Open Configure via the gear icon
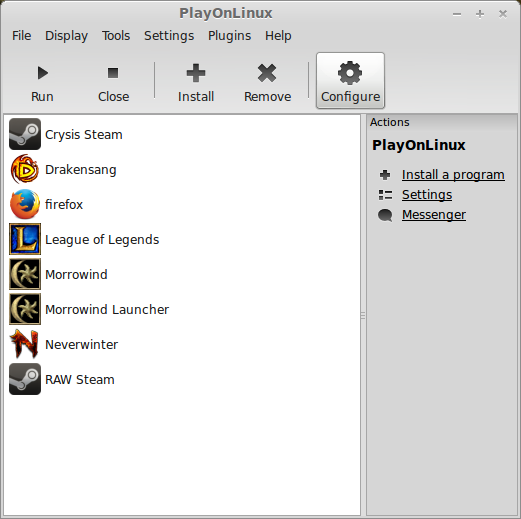Screen dimensions: 521x519 tap(350, 73)
